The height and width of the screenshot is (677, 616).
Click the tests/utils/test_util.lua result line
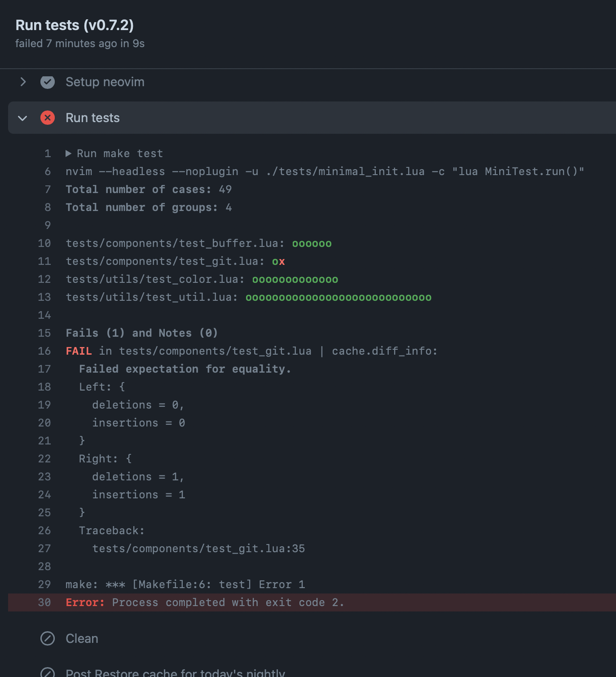[x=249, y=297]
